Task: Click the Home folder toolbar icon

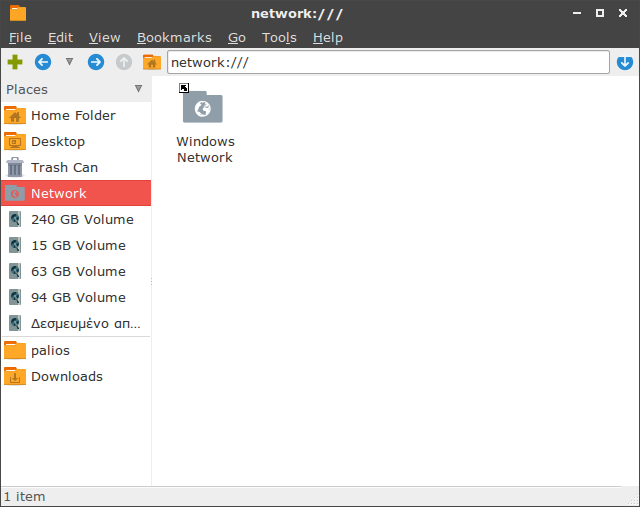Action: 152,62
